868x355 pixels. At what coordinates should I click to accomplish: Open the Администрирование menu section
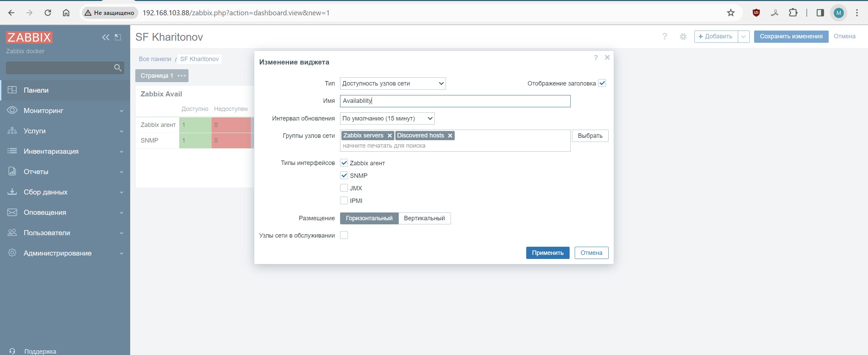point(65,253)
